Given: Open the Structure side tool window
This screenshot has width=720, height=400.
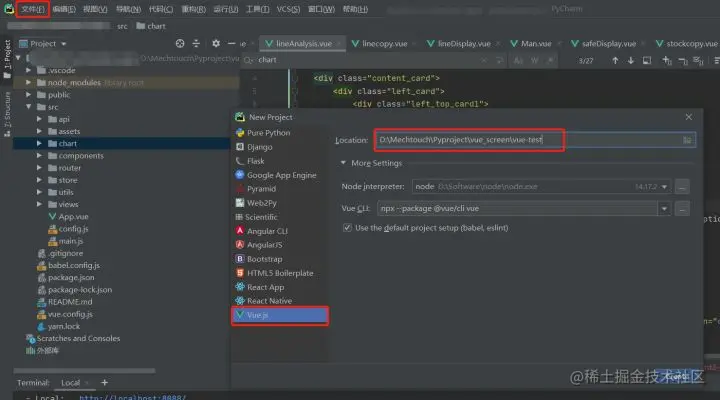Looking at the screenshot, I should click(7, 114).
